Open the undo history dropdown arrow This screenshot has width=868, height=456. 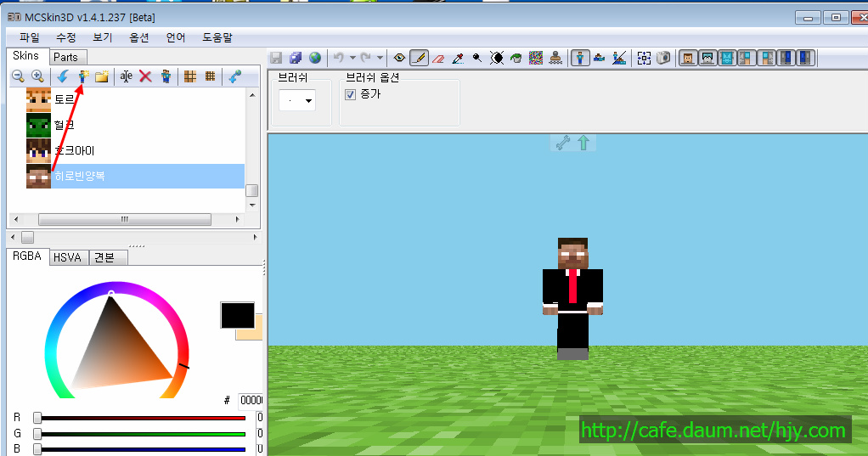tap(352, 58)
